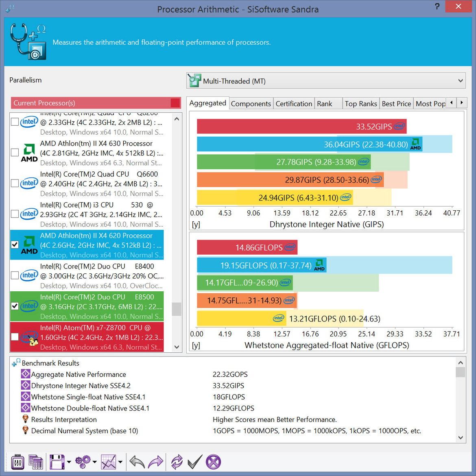Click processor list scroll down arrow
476x476 pixels.
pyautogui.click(x=177, y=347)
